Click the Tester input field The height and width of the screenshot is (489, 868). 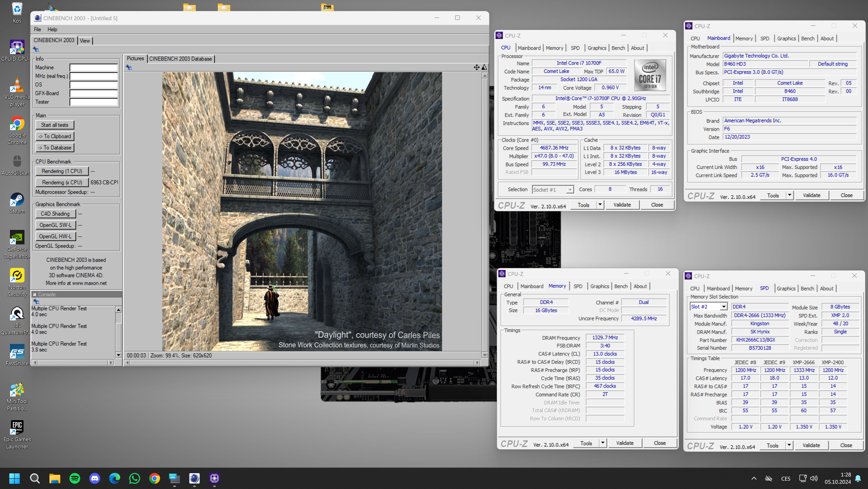[x=94, y=102]
